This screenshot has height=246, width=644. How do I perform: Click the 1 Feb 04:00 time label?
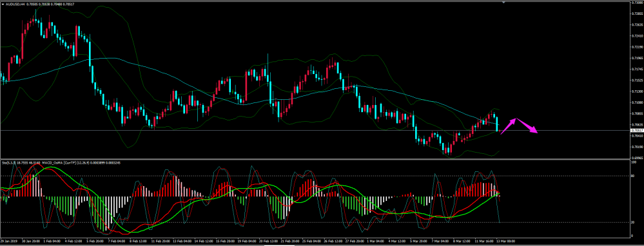53,241
